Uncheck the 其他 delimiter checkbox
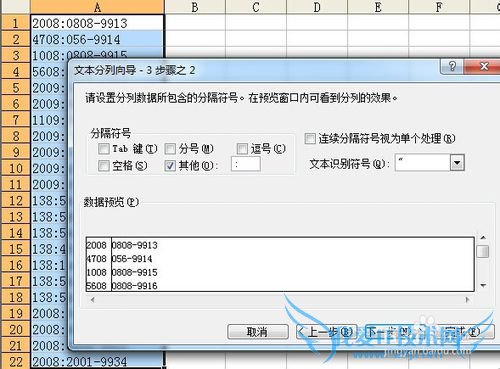The width and height of the screenshot is (500, 369). pyautogui.click(x=170, y=165)
